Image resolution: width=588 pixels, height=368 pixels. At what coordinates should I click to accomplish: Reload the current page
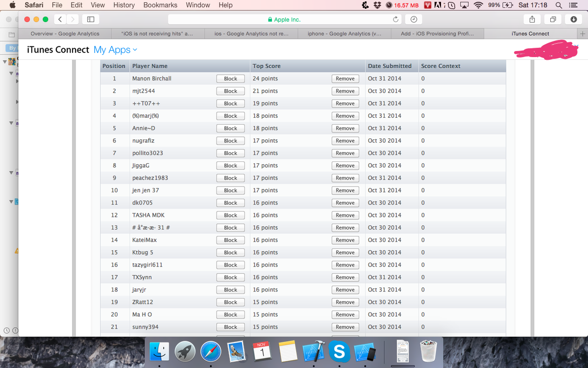396,20
